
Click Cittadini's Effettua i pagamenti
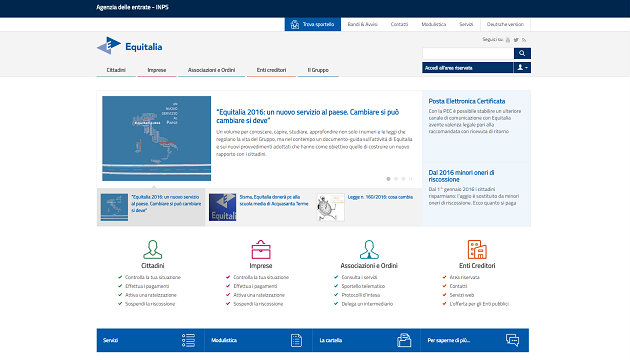pyautogui.click(x=147, y=286)
